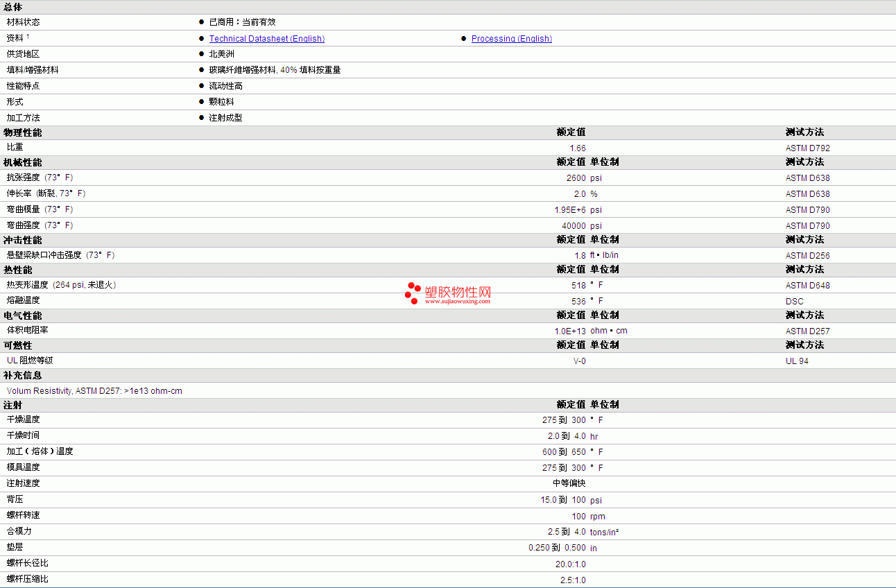Select the UL 阻燃等级 value V-0
Viewport: 896px width, 588px height.
coord(579,361)
